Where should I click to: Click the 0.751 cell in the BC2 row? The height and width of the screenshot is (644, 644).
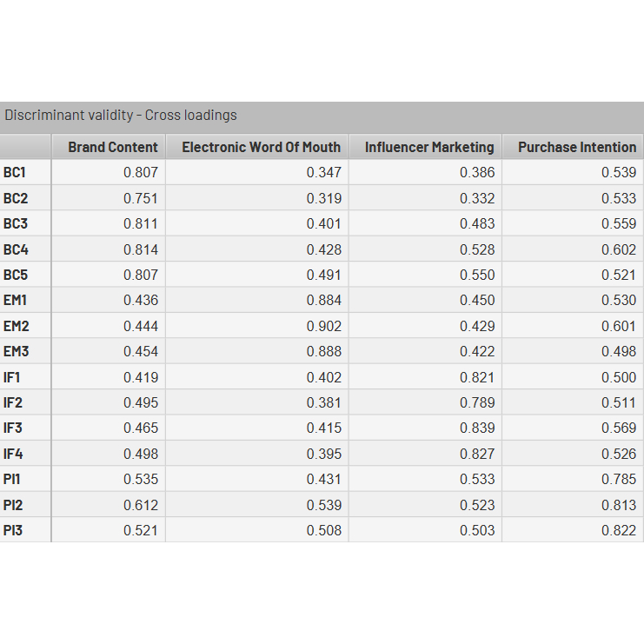pyautogui.click(x=141, y=198)
